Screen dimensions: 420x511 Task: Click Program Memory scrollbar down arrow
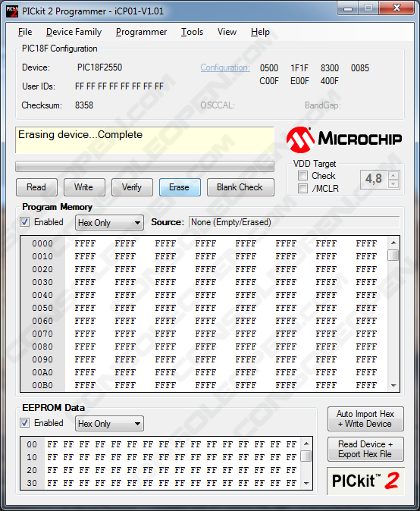coord(393,386)
